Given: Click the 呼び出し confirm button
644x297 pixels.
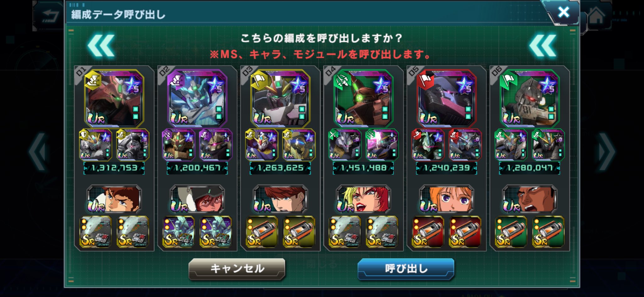Looking at the screenshot, I should tap(406, 269).
